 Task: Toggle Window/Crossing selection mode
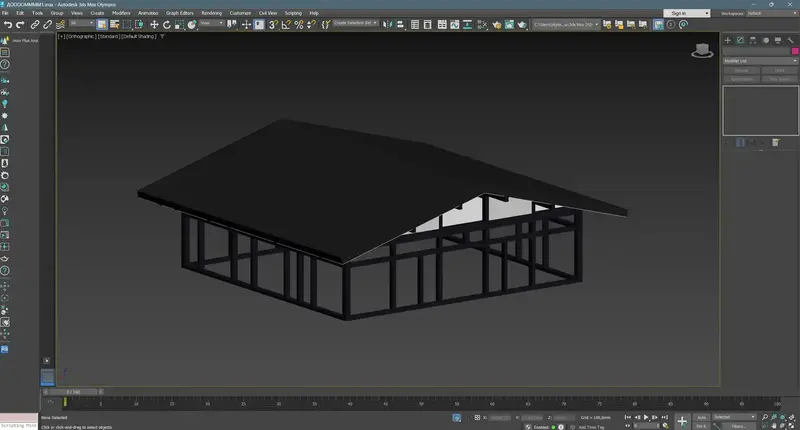(x=139, y=24)
